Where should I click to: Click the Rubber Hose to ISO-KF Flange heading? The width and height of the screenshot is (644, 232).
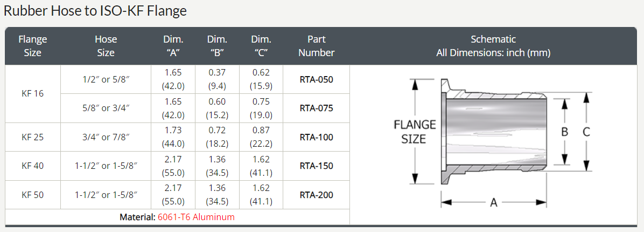pos(95,11)
